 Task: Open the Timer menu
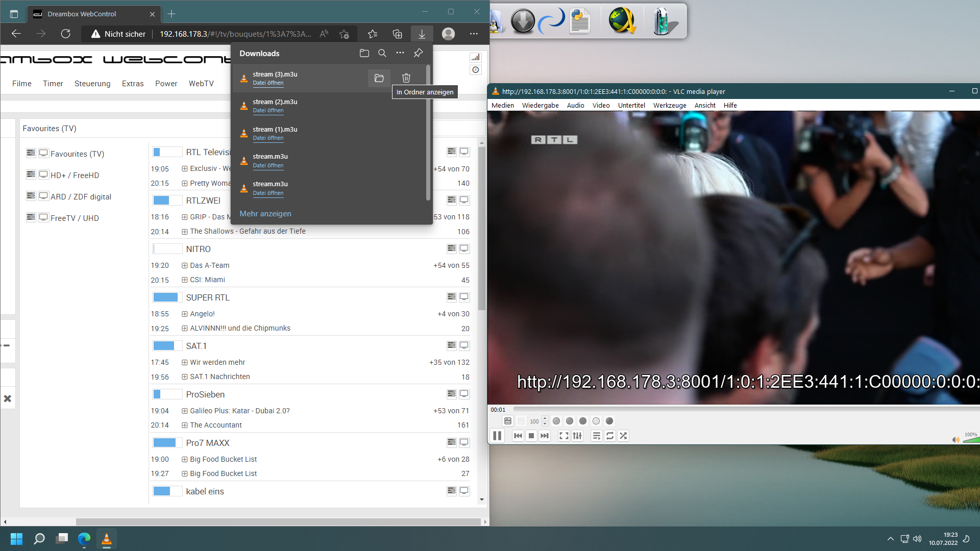tap(53, 84)
